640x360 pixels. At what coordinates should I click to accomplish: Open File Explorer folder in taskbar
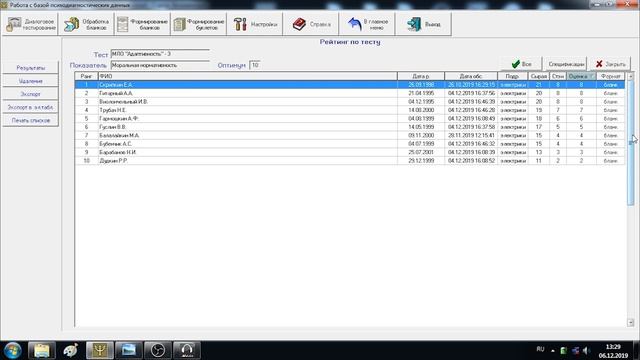coord(42,350)
